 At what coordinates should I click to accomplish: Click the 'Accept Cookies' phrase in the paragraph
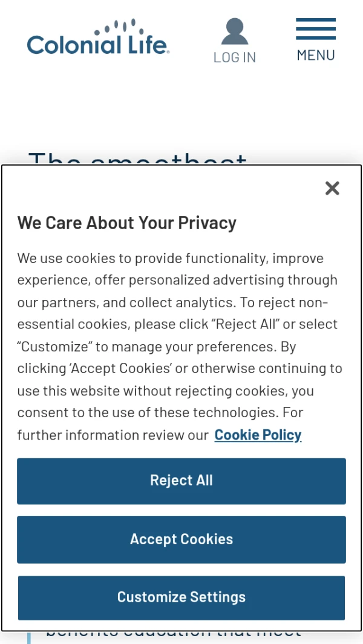(119, 368)
